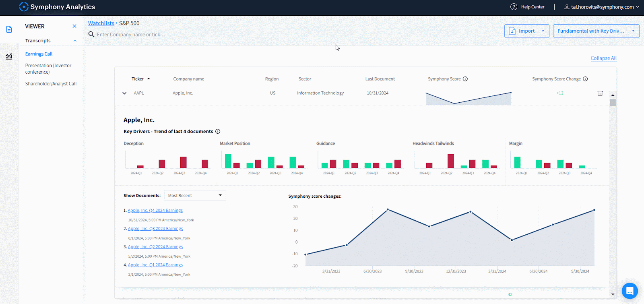Viewport: 644px width, 304px height.
Task: Open the Fundamental with Key Drivers dropdown
Action: pyautogui.click(x=596, y=31)
